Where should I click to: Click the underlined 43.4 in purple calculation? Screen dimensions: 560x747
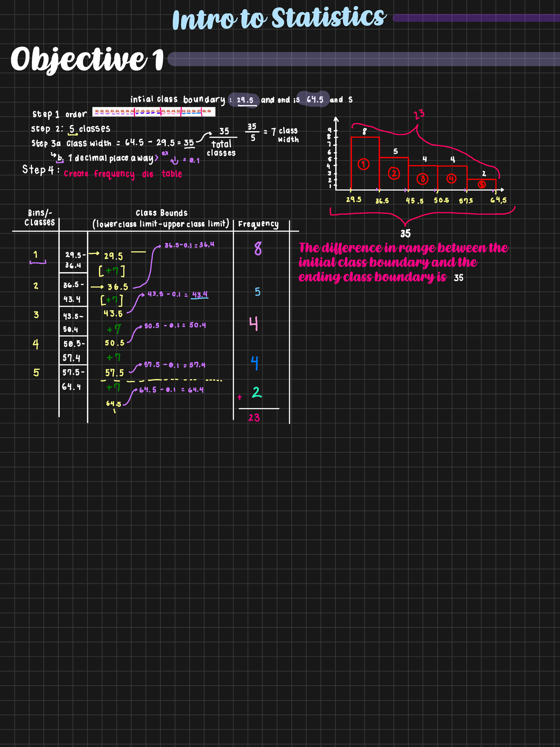[200, 295]
